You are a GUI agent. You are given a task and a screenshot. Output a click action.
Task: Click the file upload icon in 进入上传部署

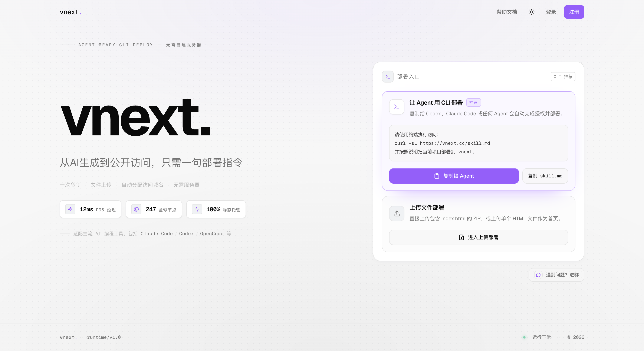point(461,237)
